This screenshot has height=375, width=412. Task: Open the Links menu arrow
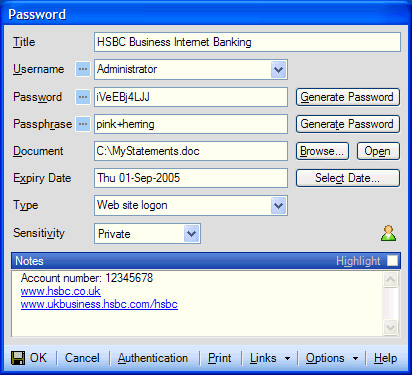(x=287, y=359)
